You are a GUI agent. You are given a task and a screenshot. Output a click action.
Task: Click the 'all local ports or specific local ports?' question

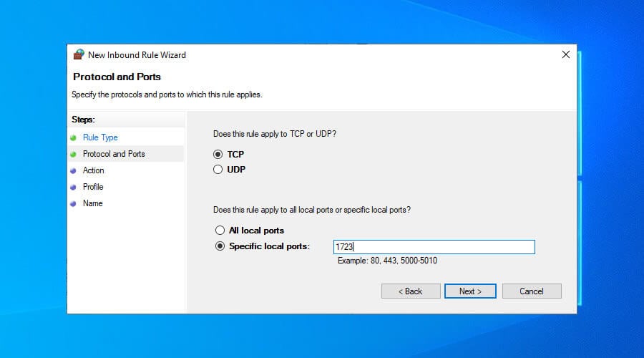(x=312, y=210)
